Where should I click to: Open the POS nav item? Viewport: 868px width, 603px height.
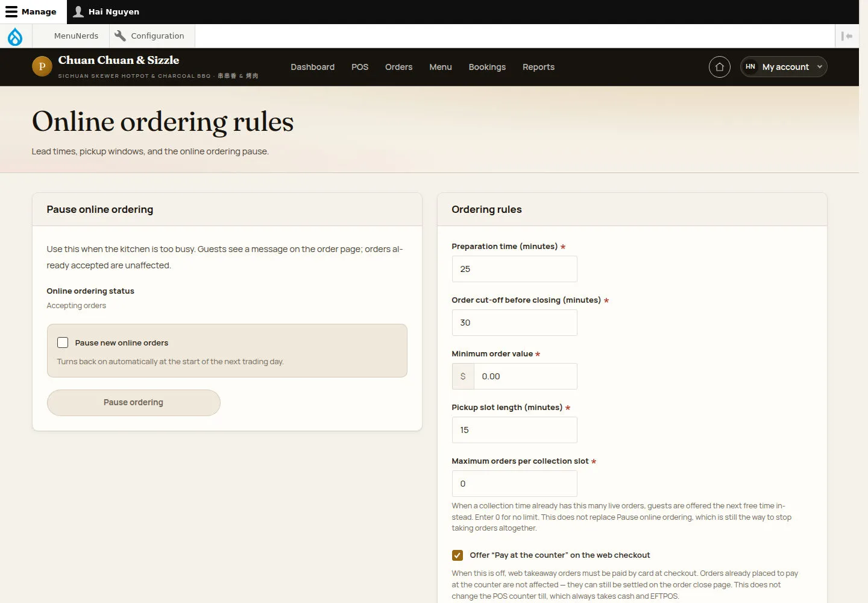[360, 67]
